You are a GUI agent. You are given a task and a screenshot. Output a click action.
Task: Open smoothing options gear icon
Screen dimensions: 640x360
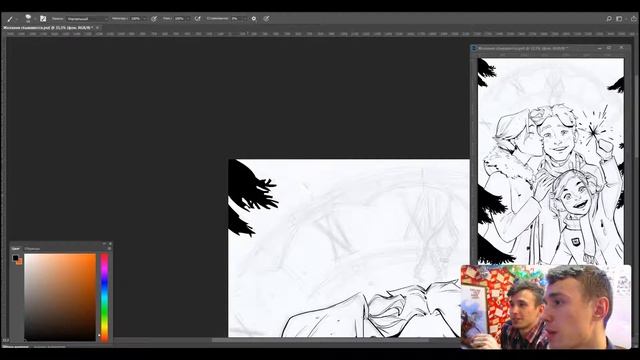point(254,19)
